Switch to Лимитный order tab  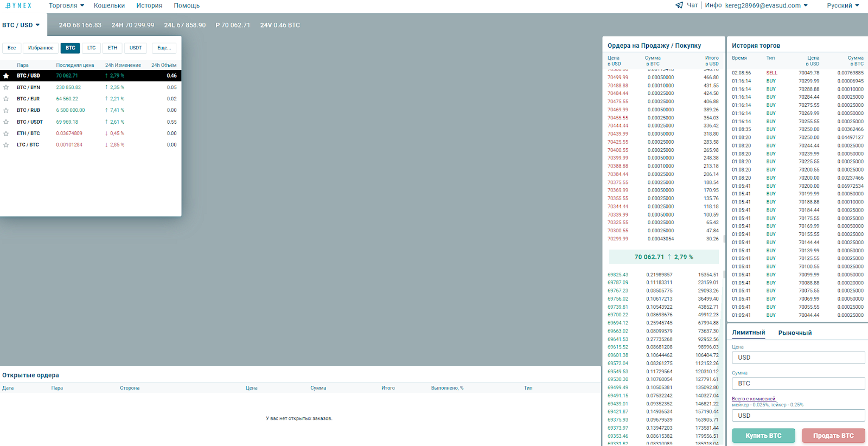(749, 333)
